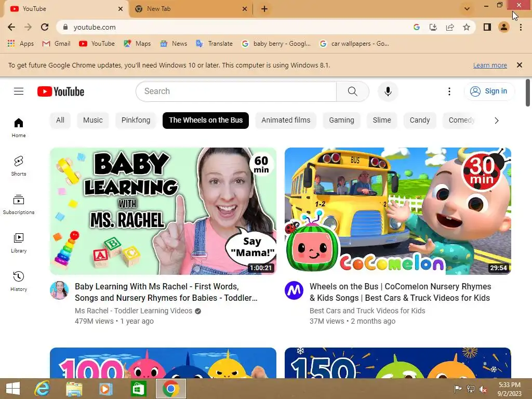Open YouTube settings three-dot menu

tap(449, 91)
